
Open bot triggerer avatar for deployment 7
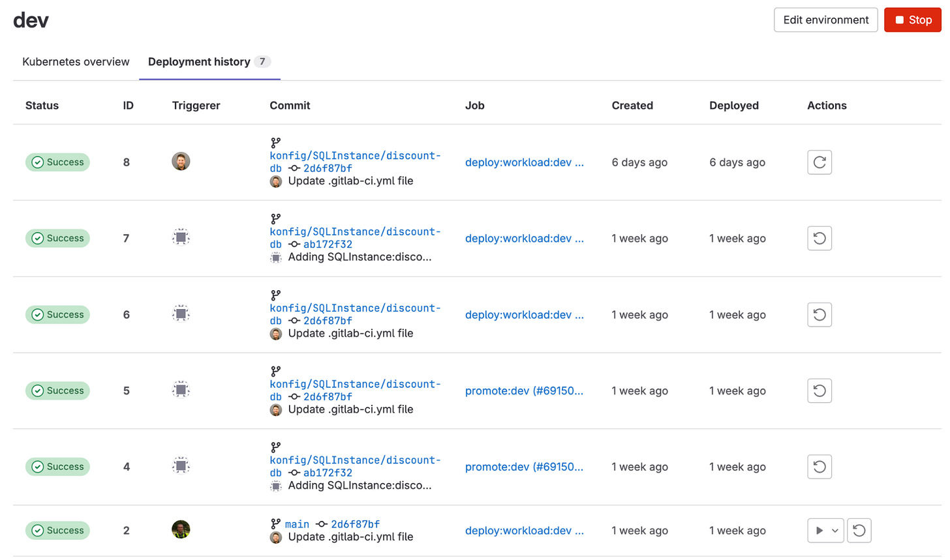point(181,237)
